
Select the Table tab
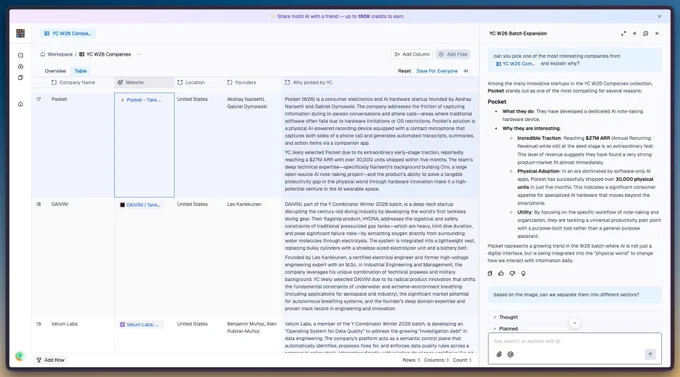[x=81, y=71]
